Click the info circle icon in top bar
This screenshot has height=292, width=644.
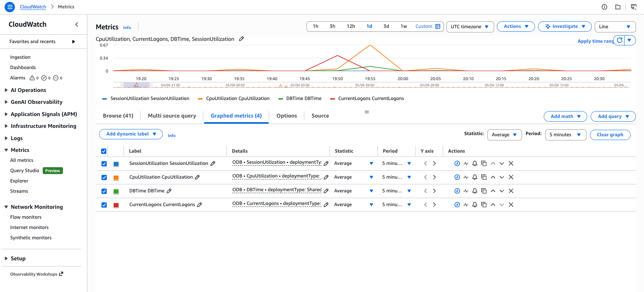(x=604, y=7)
